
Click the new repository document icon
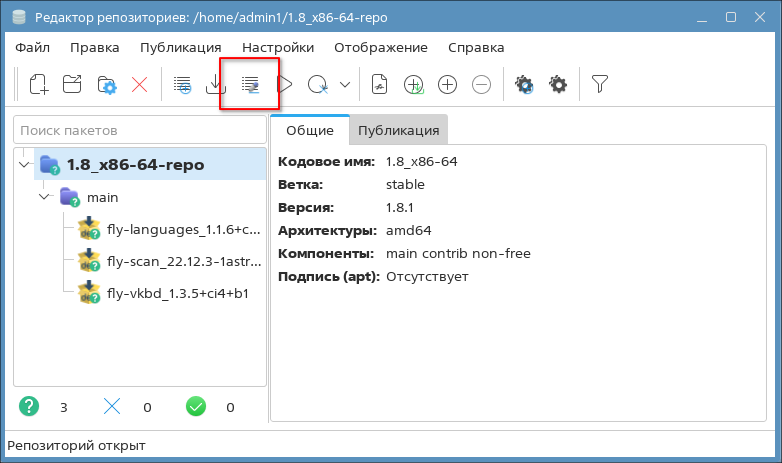38,85
